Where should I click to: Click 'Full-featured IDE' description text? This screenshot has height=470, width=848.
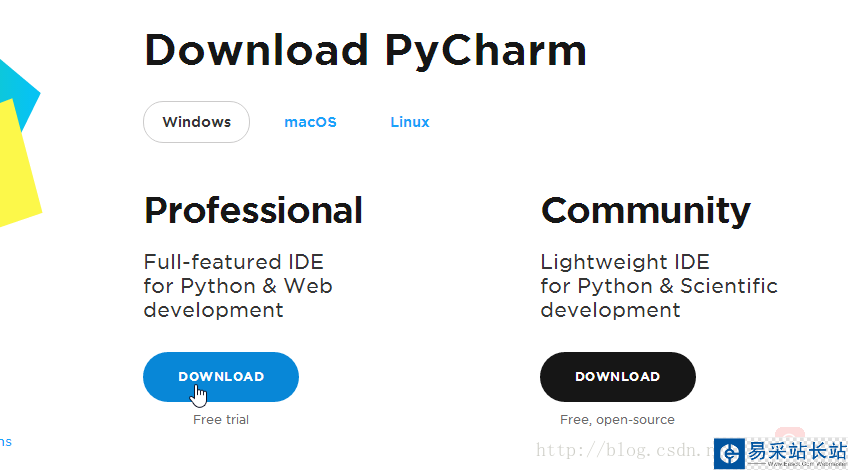coord(234,262)
